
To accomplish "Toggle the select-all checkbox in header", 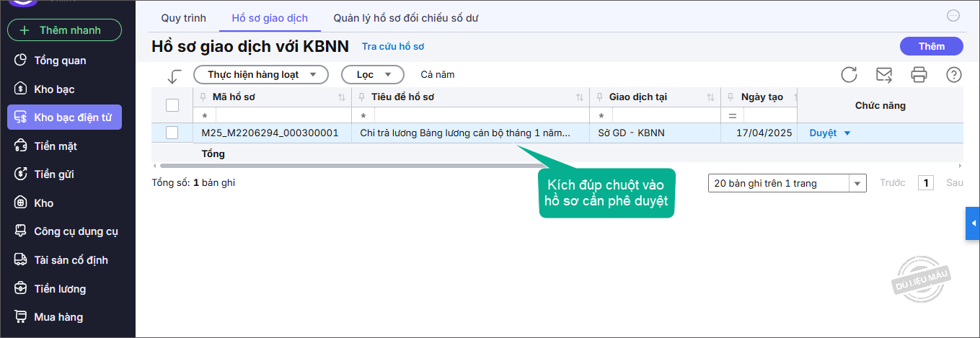I will click(172, 105).
